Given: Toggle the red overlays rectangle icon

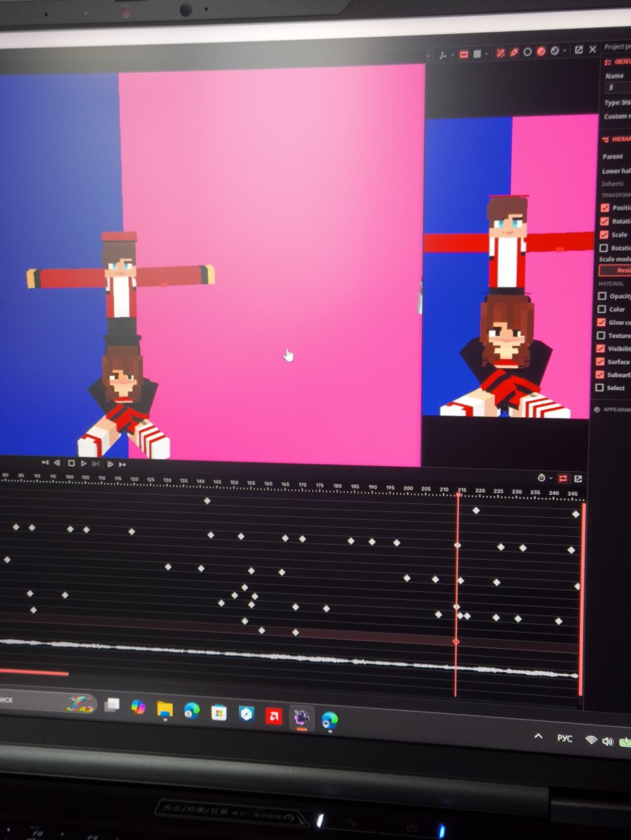Looking at the screenshot, I should (464, 55).
